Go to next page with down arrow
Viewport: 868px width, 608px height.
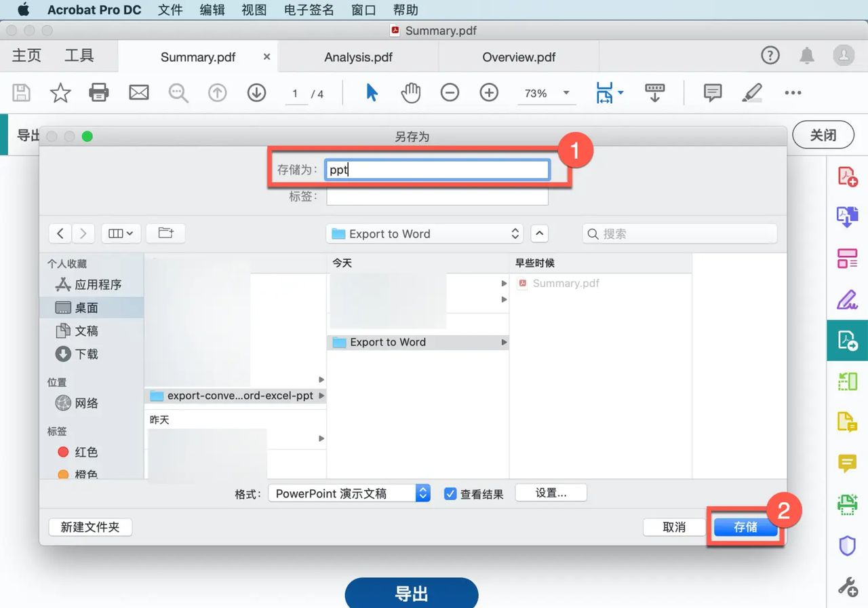(256, 93)
